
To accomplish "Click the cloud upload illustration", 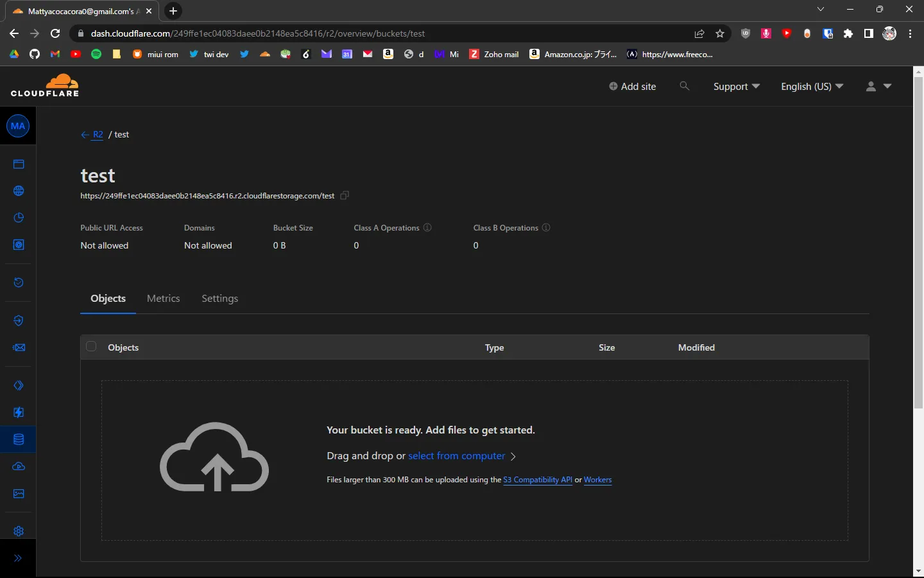I will [x=214, y=457].
